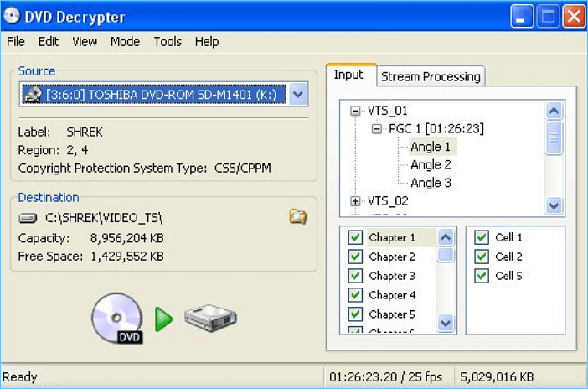Image resolution: width=588 pixels, height=389 pixels.
Task: Click the Chapter 1 label
Action: (392, 237)
